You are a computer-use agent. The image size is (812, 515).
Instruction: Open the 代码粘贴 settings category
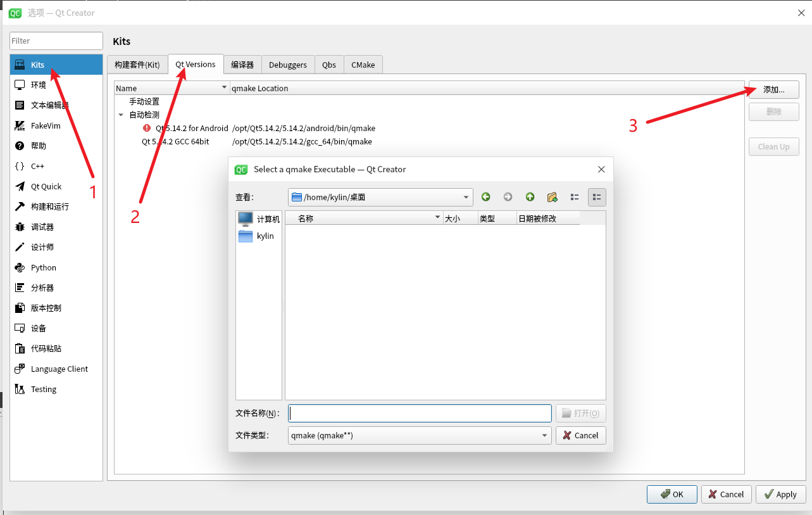click(56, 348)
